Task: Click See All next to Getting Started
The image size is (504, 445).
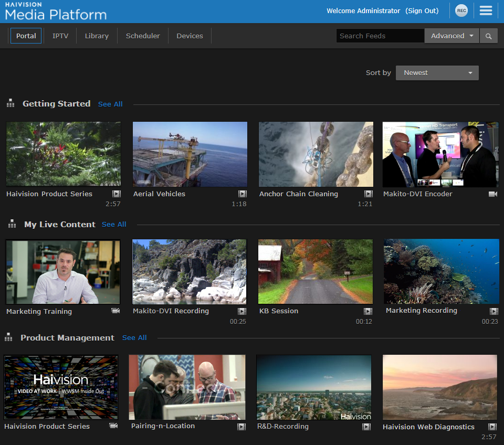Action: pos(110,104)
